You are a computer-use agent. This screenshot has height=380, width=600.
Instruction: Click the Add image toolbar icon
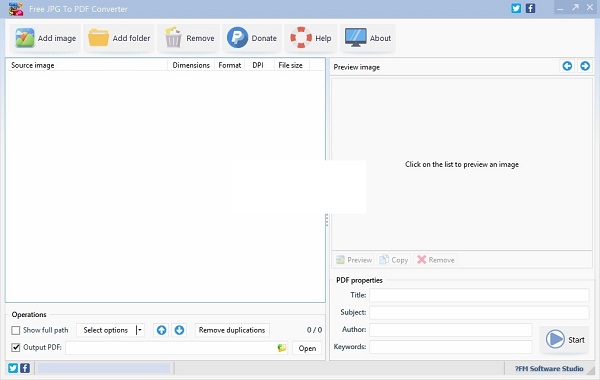[x=25, y=38]
